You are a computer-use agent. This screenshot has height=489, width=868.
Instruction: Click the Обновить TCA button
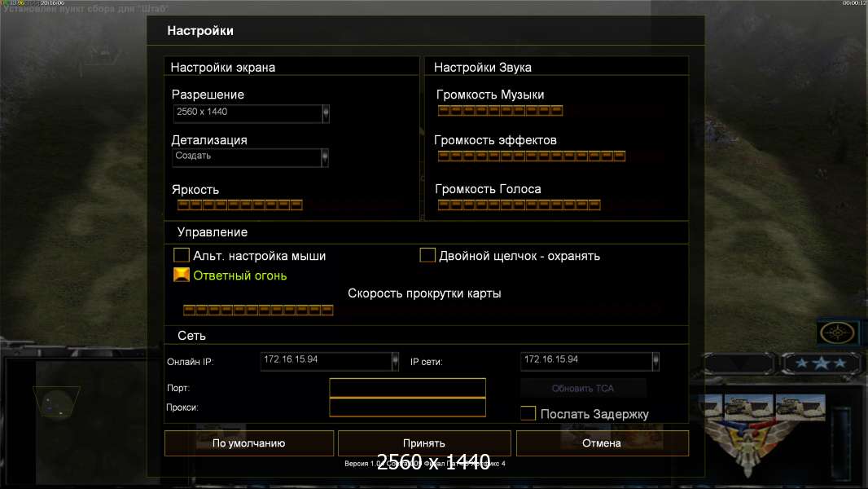[x=583, y=388]
